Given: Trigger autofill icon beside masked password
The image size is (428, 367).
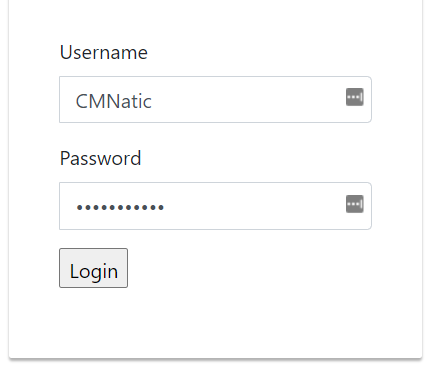Looking at the screenshot, I should pos(355,204).
